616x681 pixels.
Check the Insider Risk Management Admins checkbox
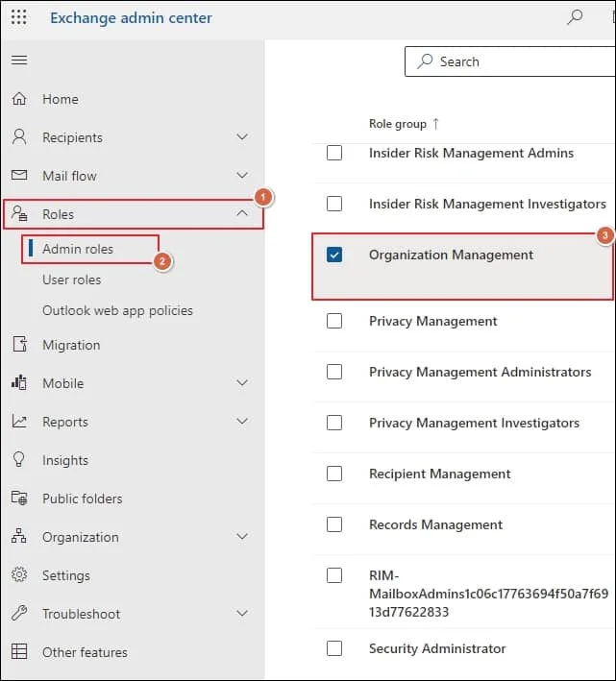334,153
